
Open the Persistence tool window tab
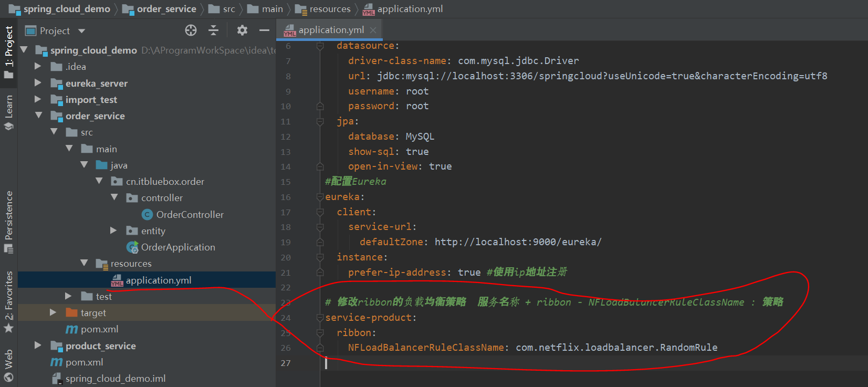pyautogui.click(x=9, y=222)
